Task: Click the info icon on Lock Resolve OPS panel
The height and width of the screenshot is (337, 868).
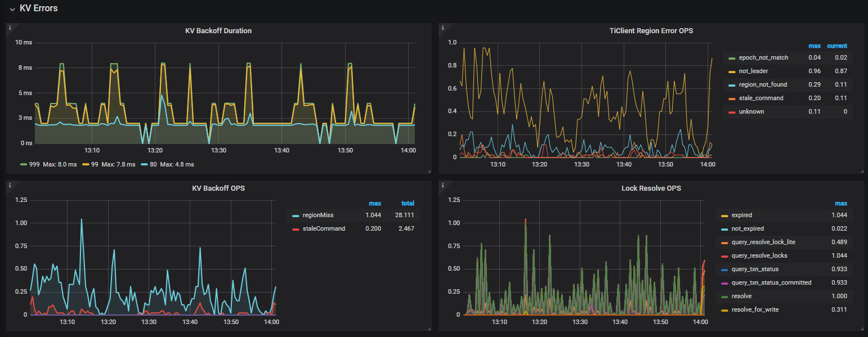Action: (x=443, y=185)
